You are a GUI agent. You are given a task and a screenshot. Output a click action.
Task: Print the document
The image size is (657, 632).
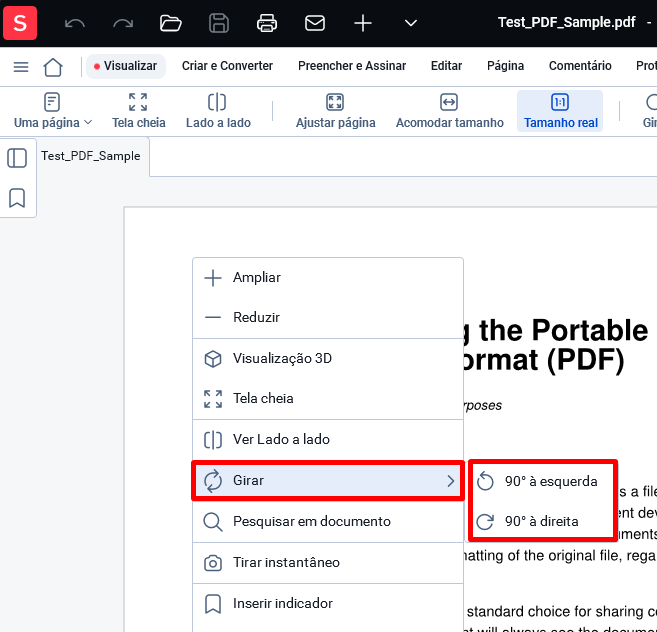[x=267, y=23]
